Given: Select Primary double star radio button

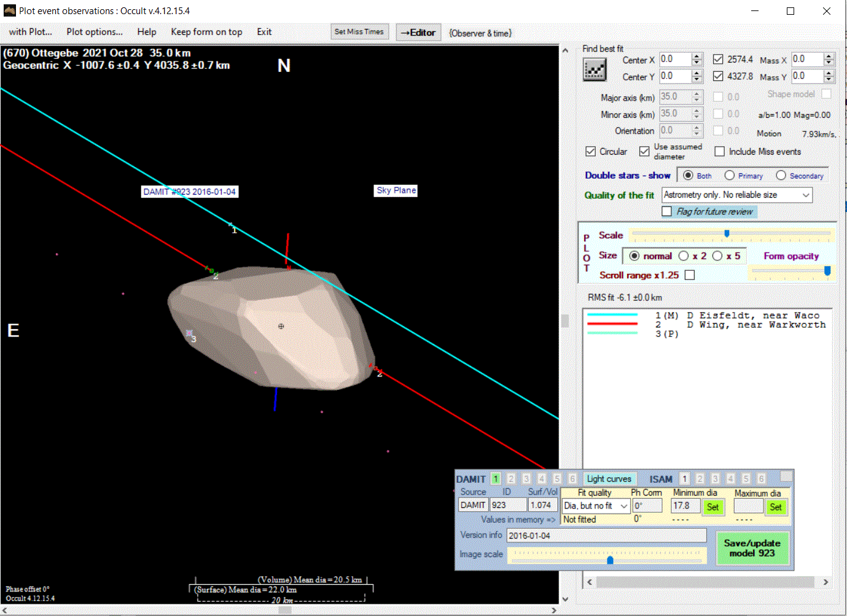Looking at the screenshot, I should [x=730, y=176].
